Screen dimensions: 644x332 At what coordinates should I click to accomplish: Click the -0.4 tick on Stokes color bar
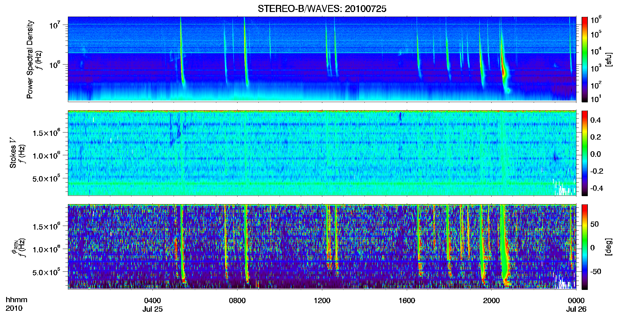point(597,188)
